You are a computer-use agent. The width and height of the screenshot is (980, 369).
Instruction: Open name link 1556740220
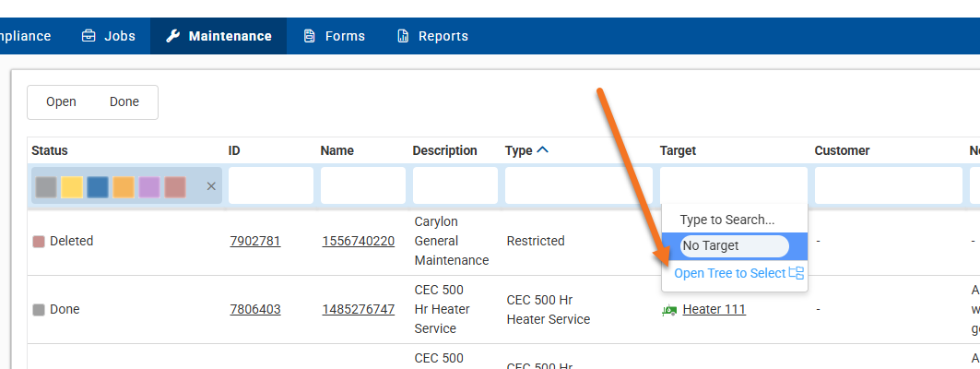coord(358,241)
